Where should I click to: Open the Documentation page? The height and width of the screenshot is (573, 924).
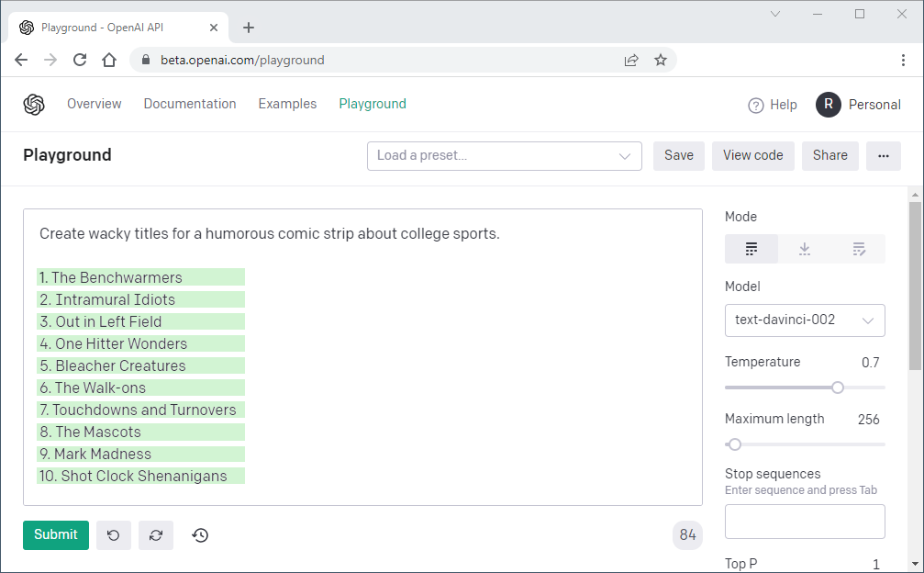(x=190, y=104)
